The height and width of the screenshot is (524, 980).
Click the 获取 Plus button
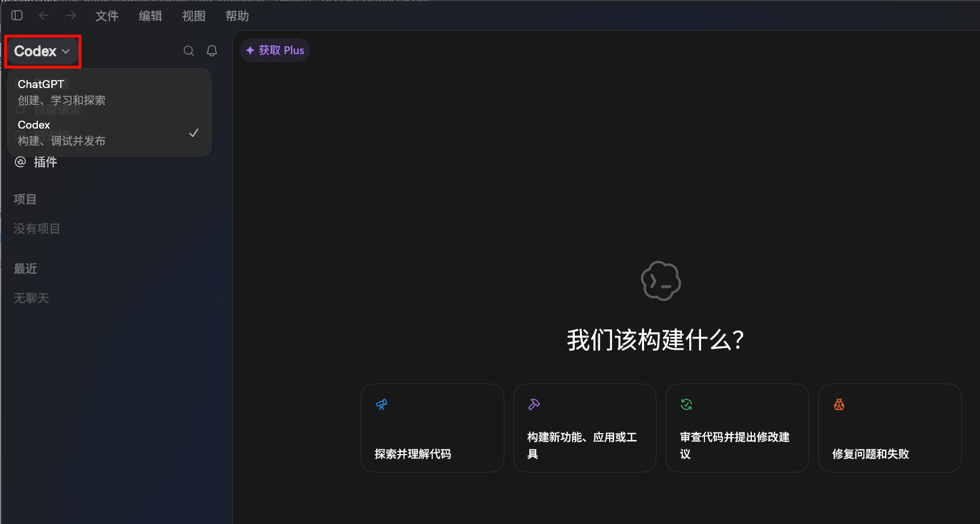coord(275,50)
